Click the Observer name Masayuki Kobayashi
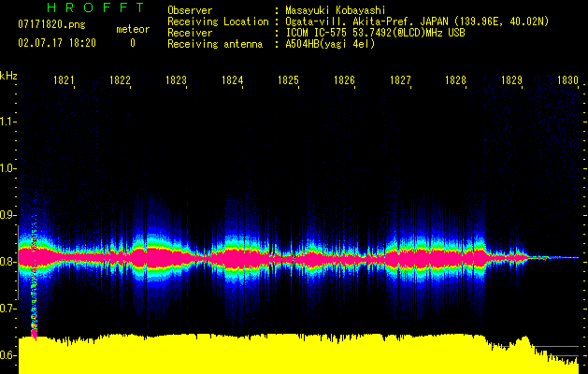This screenshot has height=374, width=588. point(336,10)
